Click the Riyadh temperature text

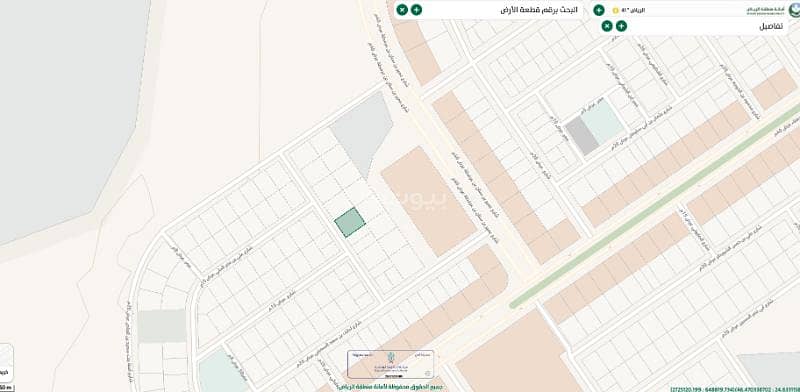pos(634,10)
